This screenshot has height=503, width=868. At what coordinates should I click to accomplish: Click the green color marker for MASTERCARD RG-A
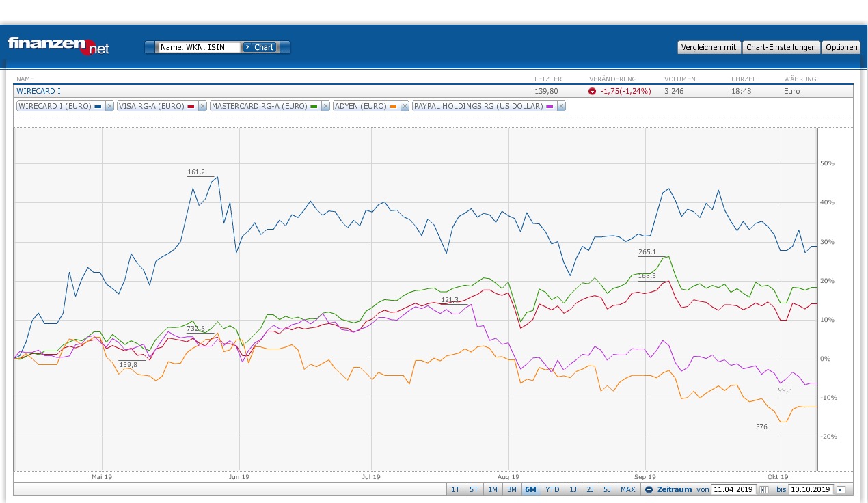pyautogui.click(x=314, y=106)
